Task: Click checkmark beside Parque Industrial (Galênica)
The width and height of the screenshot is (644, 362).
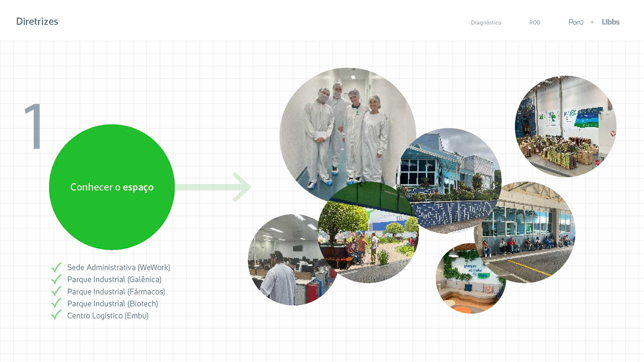Action: click(56, 279)
